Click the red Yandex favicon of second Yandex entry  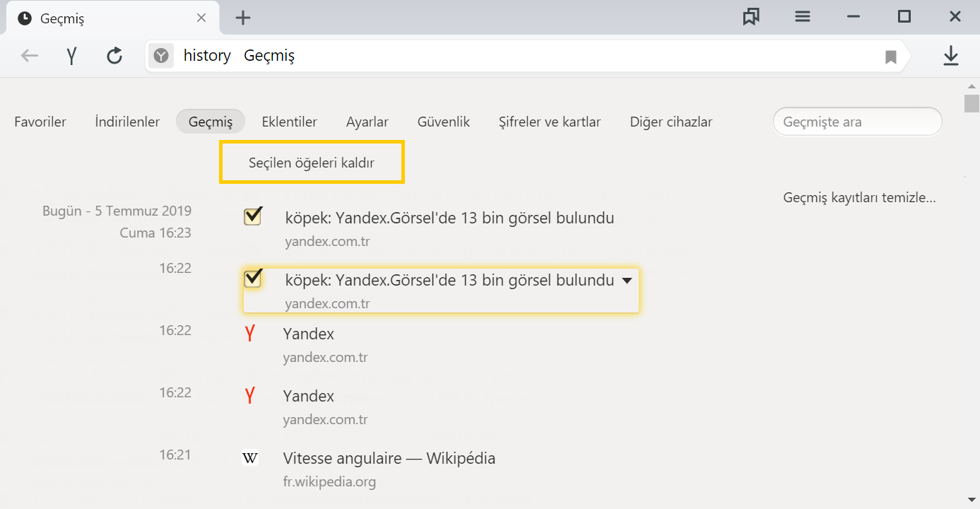coord(249,396)
